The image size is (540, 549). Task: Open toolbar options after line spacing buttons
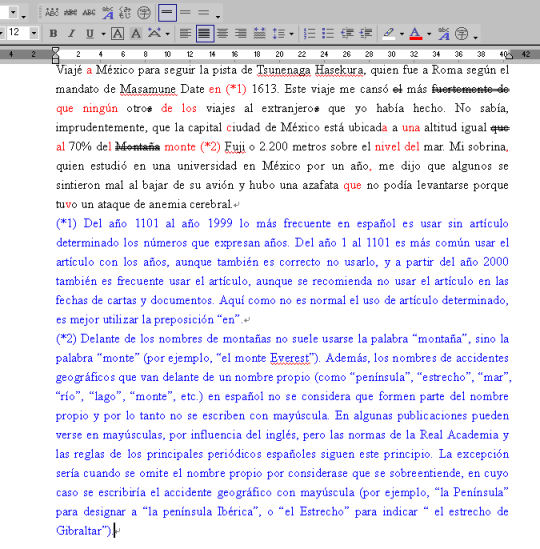point(218,16)
